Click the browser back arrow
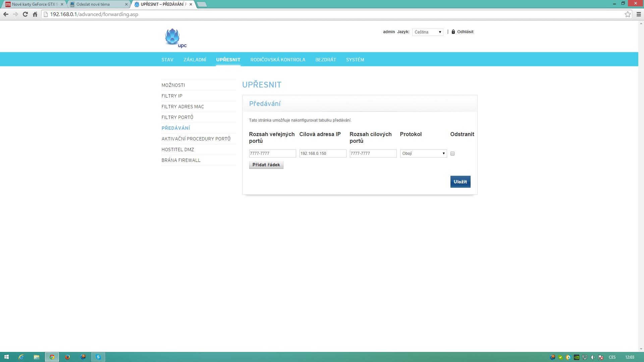Screen dimensions: 644x362 point(6,14)
